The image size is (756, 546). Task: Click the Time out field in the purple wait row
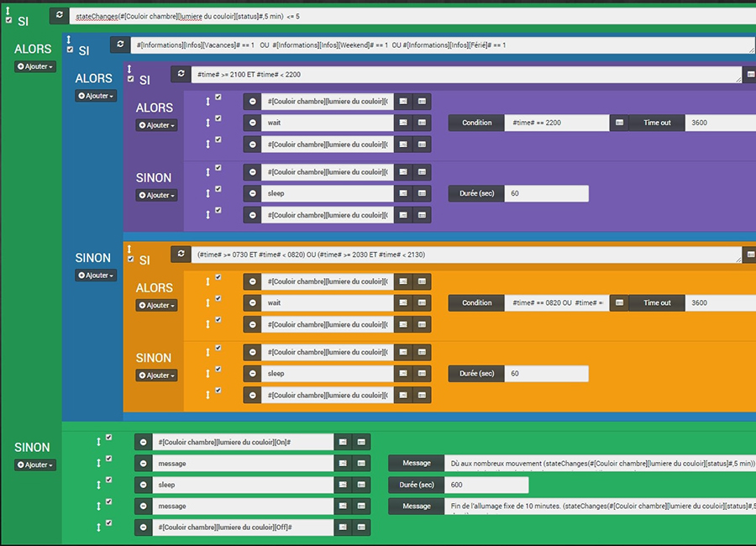720,123
